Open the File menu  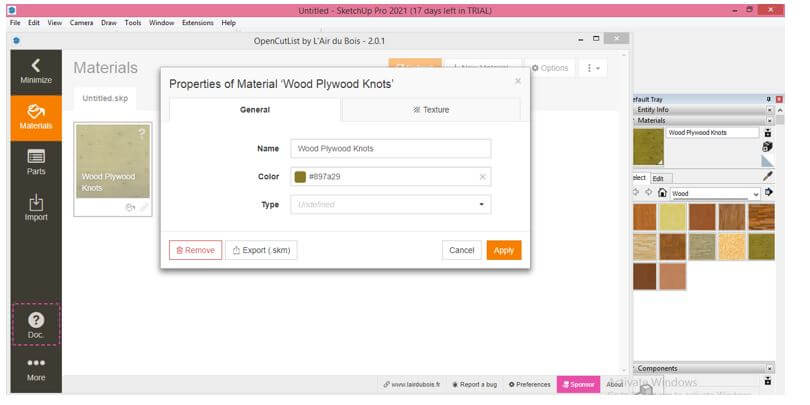click(x=15, y=23)
